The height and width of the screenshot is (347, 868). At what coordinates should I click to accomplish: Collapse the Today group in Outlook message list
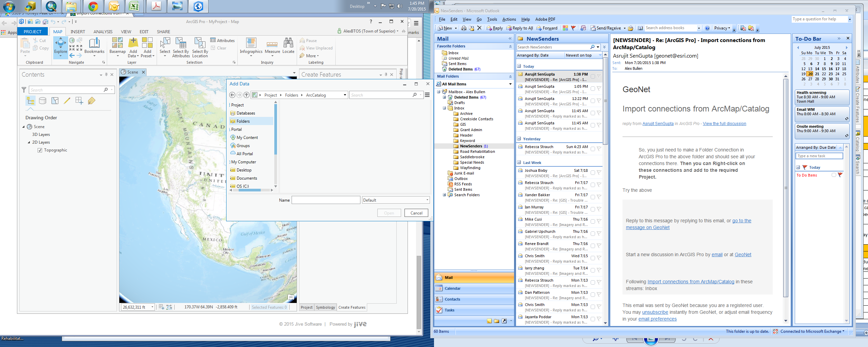click(x=519, y=66)
